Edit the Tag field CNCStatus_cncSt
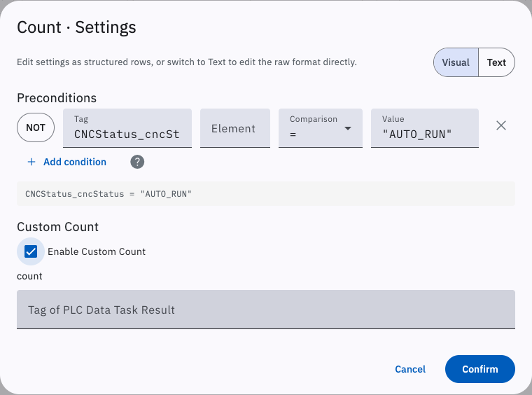The height and width of the screenshot is (395, 532). point(127,128)
